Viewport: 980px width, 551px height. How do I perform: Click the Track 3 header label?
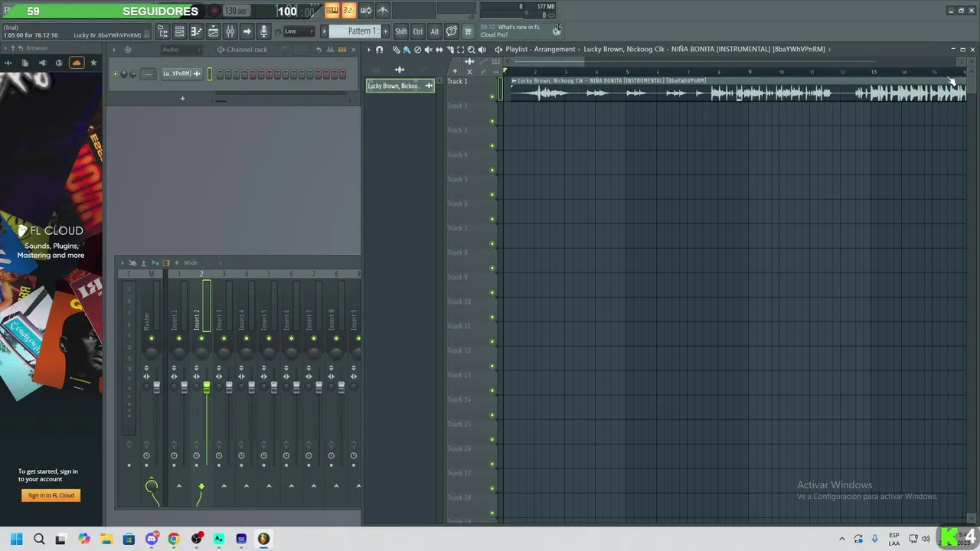(x=458, y=130)
